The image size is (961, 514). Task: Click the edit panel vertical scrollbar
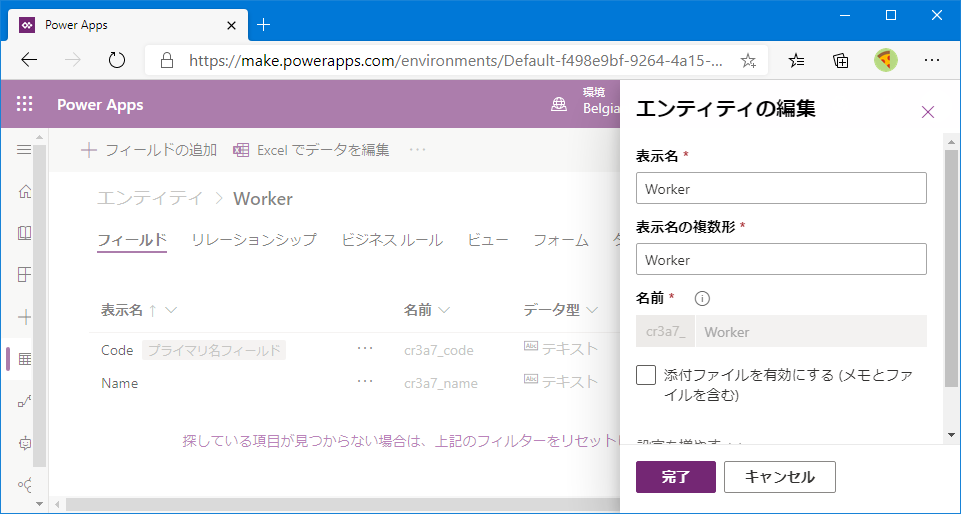pos(951,270)
